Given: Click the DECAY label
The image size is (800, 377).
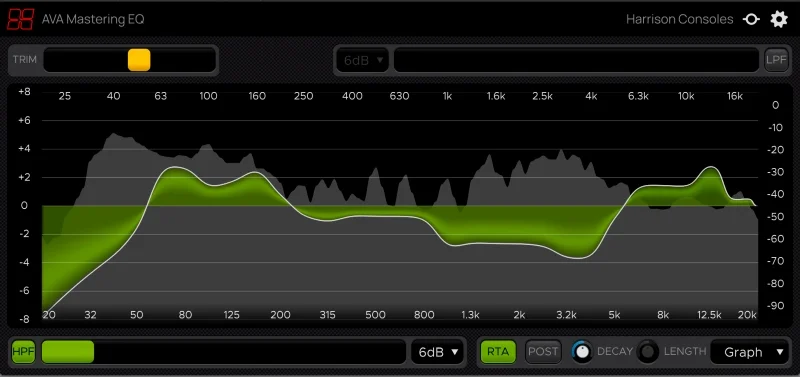Looking at the screenshot, I should click(615, 351).
